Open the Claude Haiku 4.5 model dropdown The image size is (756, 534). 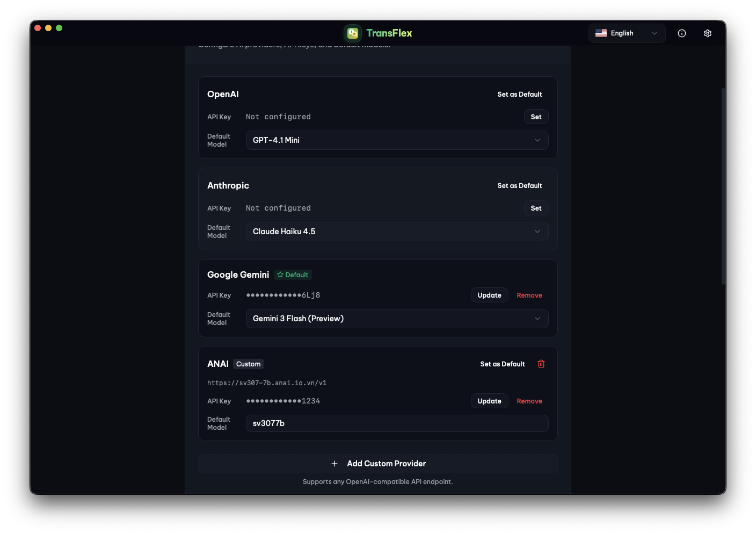(397, 232)
